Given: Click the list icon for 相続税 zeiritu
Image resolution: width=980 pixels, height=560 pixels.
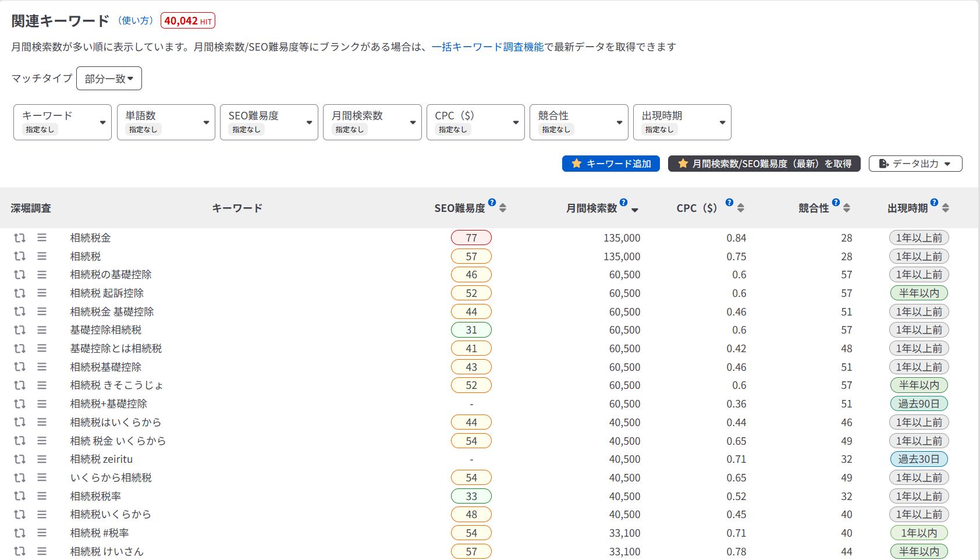Looking at the screenshot, I should pyautogui.click(x=42, y=459).
